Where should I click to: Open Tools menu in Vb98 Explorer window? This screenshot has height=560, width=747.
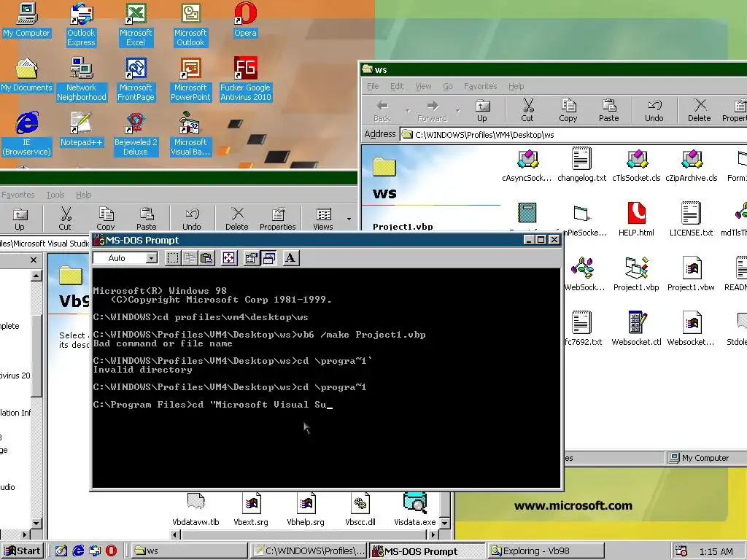(x=55, y=195)
